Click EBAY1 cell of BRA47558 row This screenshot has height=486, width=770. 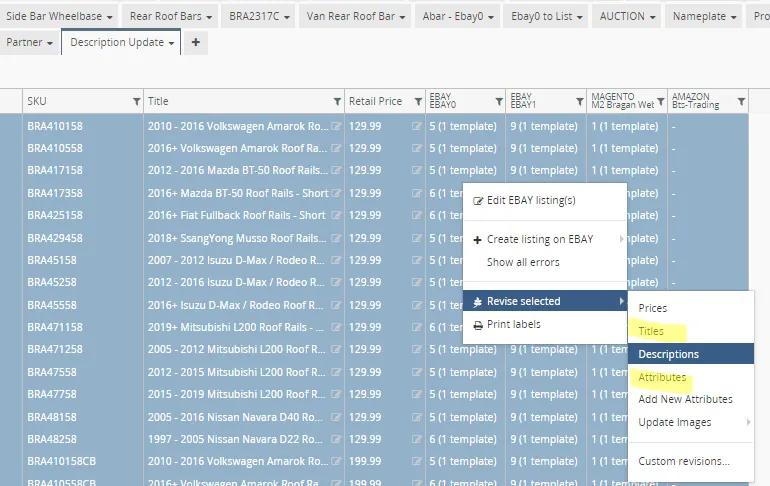[x=544, y=372]
